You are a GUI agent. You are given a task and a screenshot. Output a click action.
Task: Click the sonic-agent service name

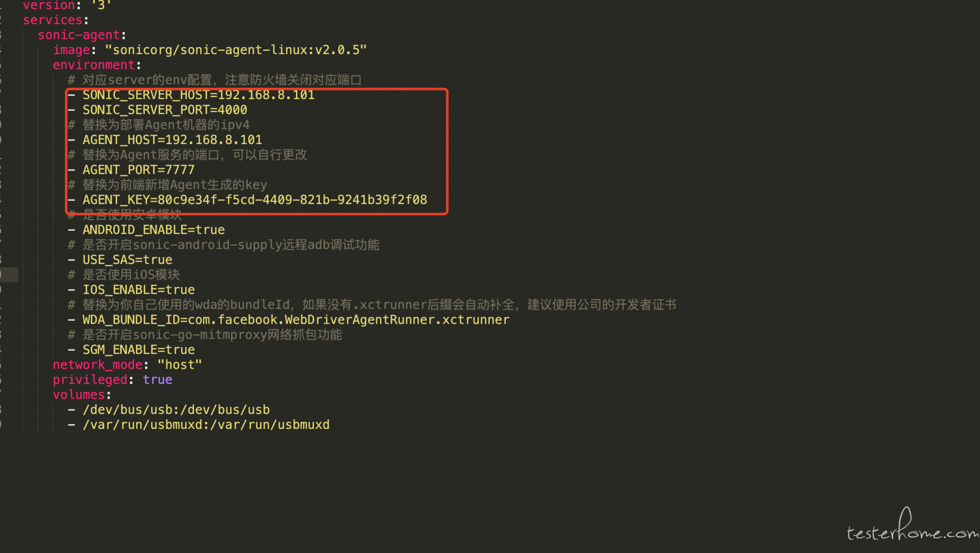(79, 35)
